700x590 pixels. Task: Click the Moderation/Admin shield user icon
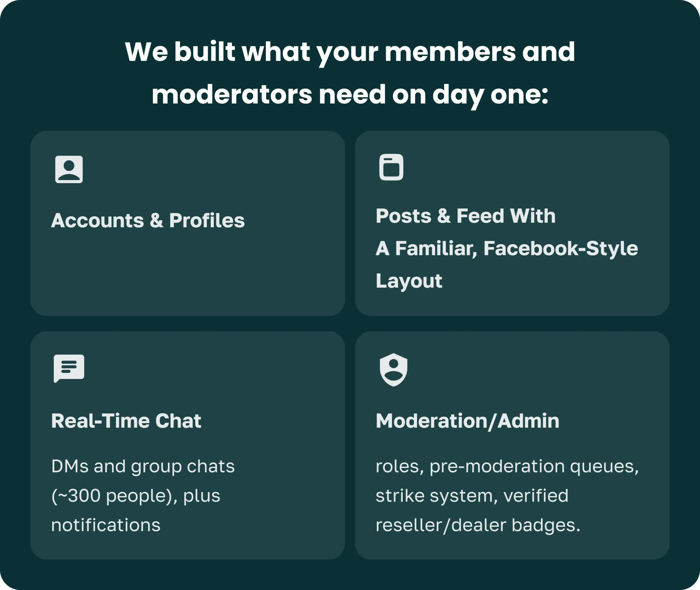pyautogui.click(x=393, y=370)
